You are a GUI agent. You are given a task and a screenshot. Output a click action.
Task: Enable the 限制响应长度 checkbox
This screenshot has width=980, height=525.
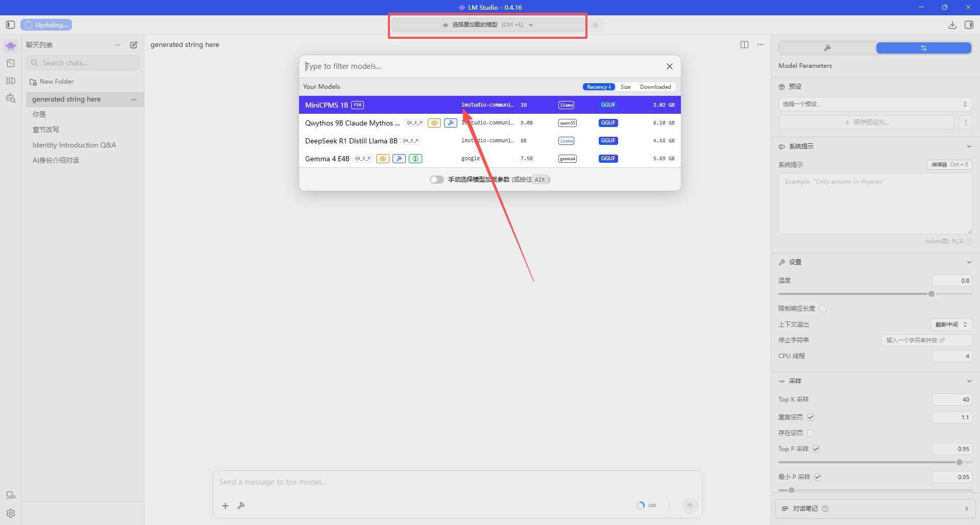click(823, 309)
